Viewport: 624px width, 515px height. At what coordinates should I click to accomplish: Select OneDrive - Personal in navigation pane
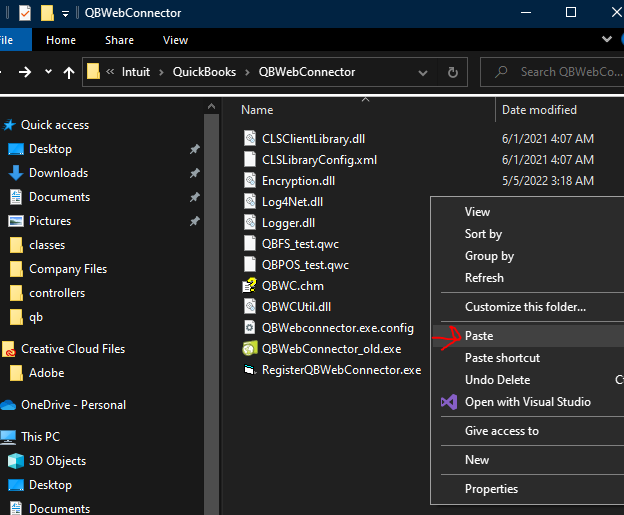tap(73, 405)
